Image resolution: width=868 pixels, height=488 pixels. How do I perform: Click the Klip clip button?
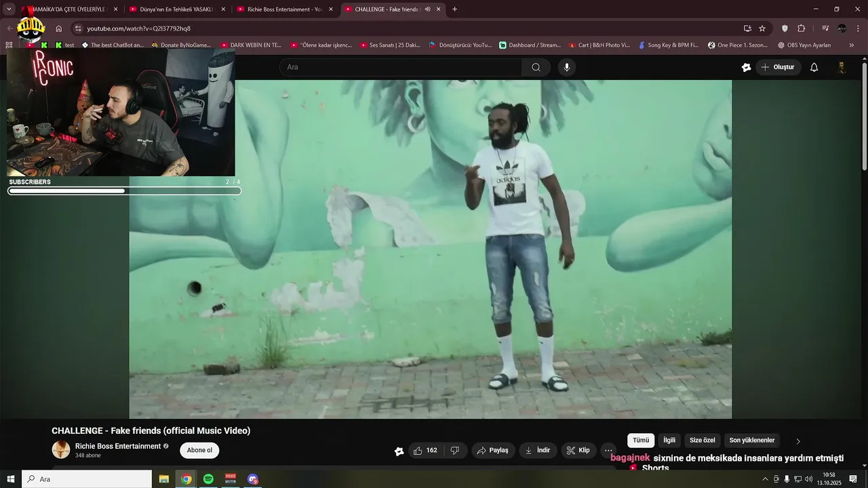tap(578, 450)
